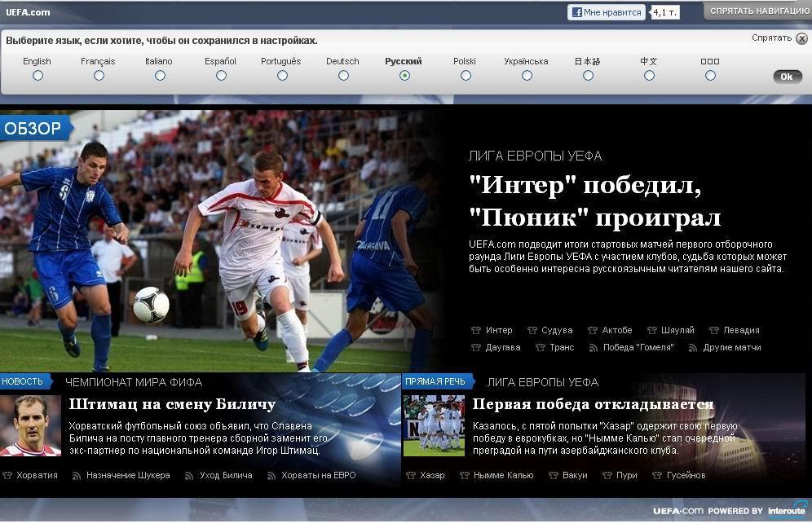The image size is (812, 528).
Task: Click the RSS icon beside Назначение Шукера
Action: pyautogui.click(x=77, y=476)
